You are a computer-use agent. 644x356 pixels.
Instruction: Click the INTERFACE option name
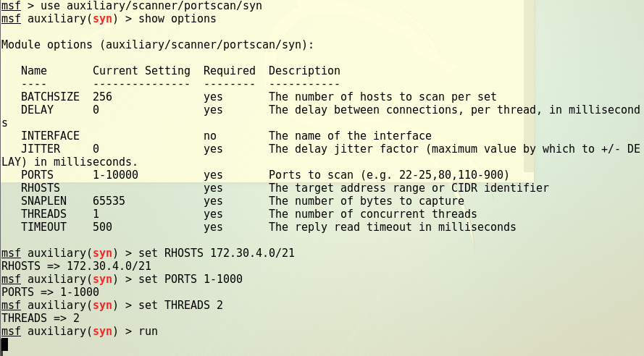pos(50,136)
